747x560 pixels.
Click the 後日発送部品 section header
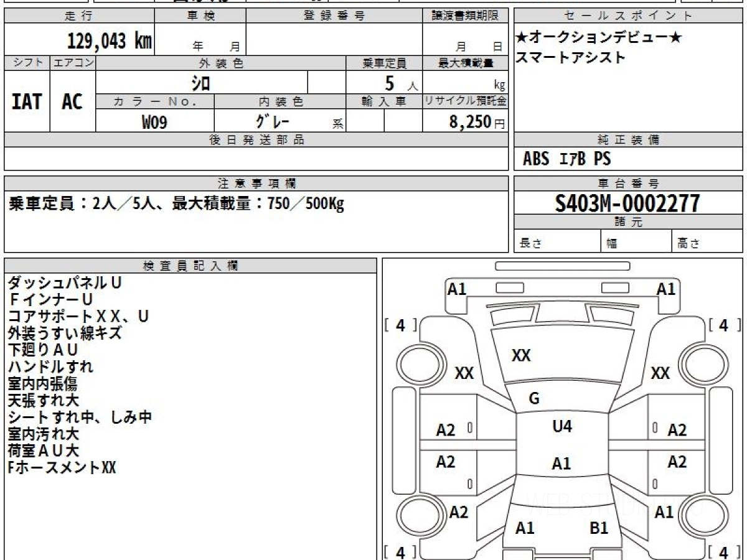point(256,140)
